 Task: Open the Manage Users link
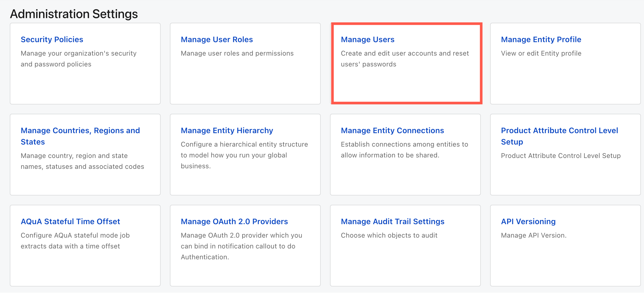point(367,40)
